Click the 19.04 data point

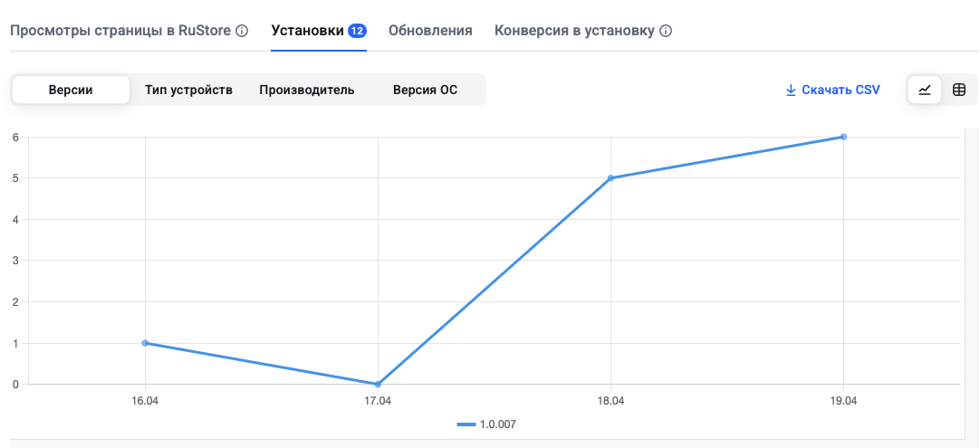[x=844, y=137]
